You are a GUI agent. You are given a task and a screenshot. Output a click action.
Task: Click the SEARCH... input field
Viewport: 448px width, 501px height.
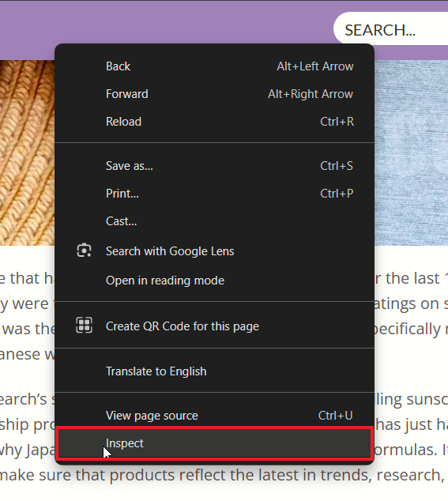pyautogui.click(x=390, y=30)
